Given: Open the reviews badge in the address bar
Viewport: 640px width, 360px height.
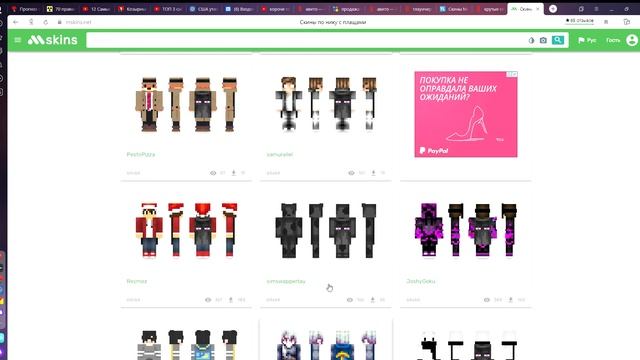Looking at the screenshot, I should [x=580, y=21].
